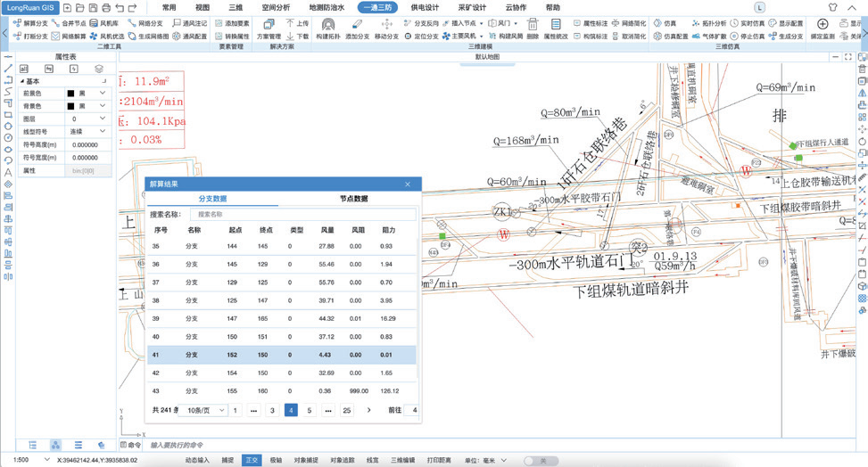Go to page 5 of results
The width and height of the screenshot is (868, 467).
(309, 410)
